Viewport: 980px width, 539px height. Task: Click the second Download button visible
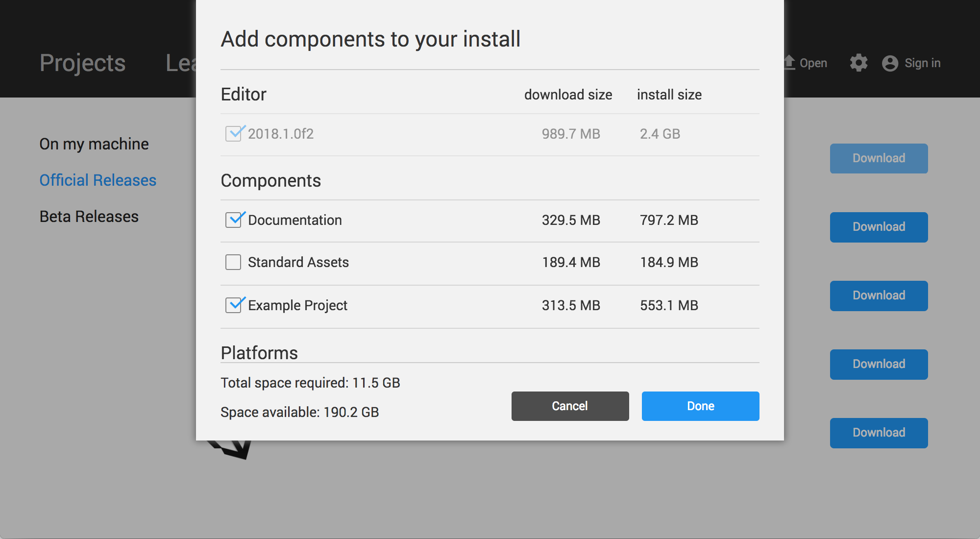coord(879,227)
